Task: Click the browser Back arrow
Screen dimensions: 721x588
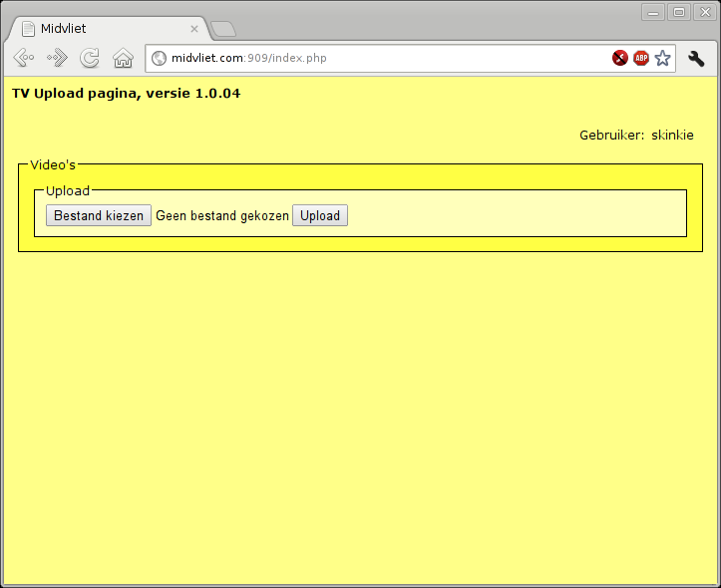Action: click(x=24, y=58)
